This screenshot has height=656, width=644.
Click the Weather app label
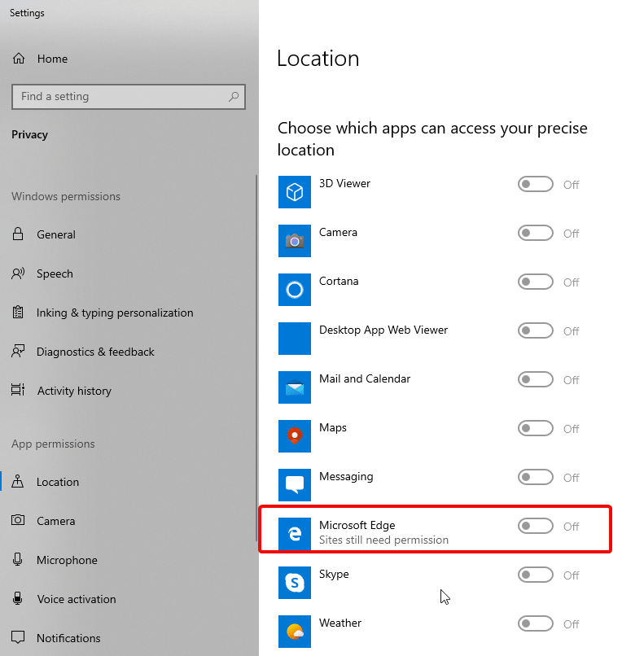click(x=340, y=623)
